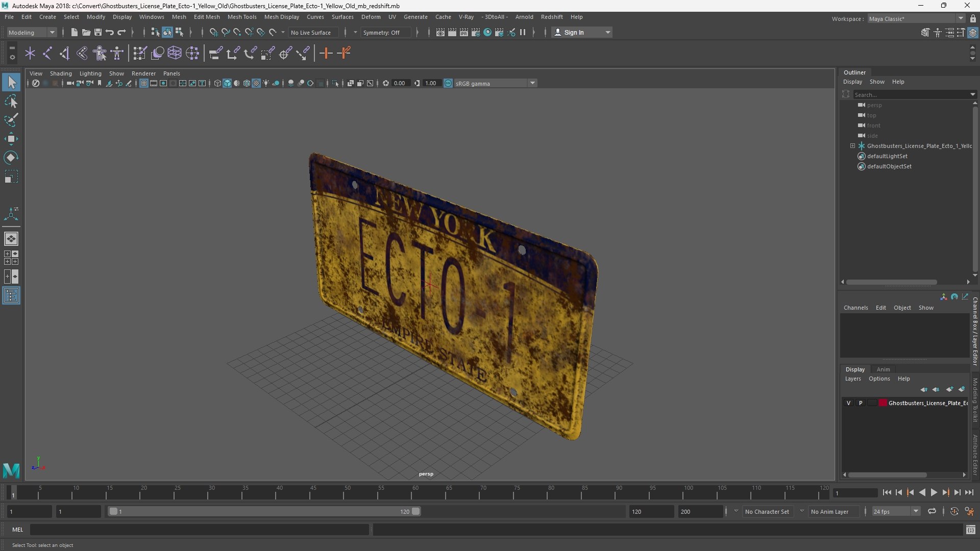The width and height of the screenshot is (980, 551).
Task: Click the play forwards button
Action: 934,492
